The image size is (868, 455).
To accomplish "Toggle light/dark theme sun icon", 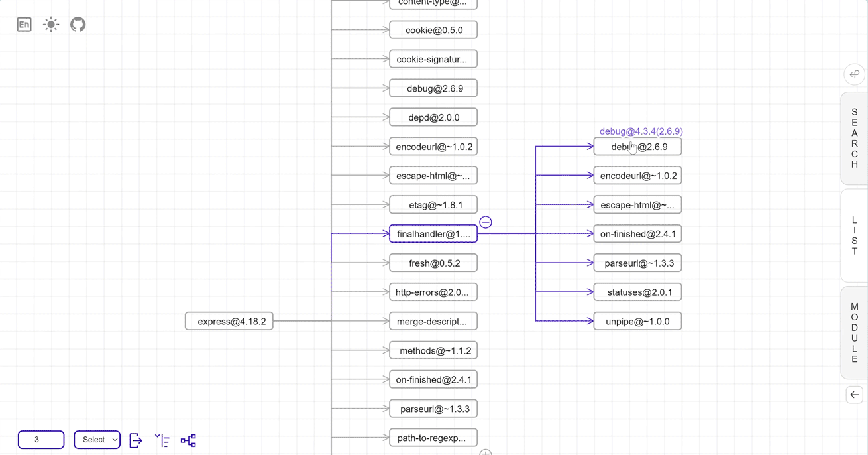I will pyautogui.click(x=51, y=25).
